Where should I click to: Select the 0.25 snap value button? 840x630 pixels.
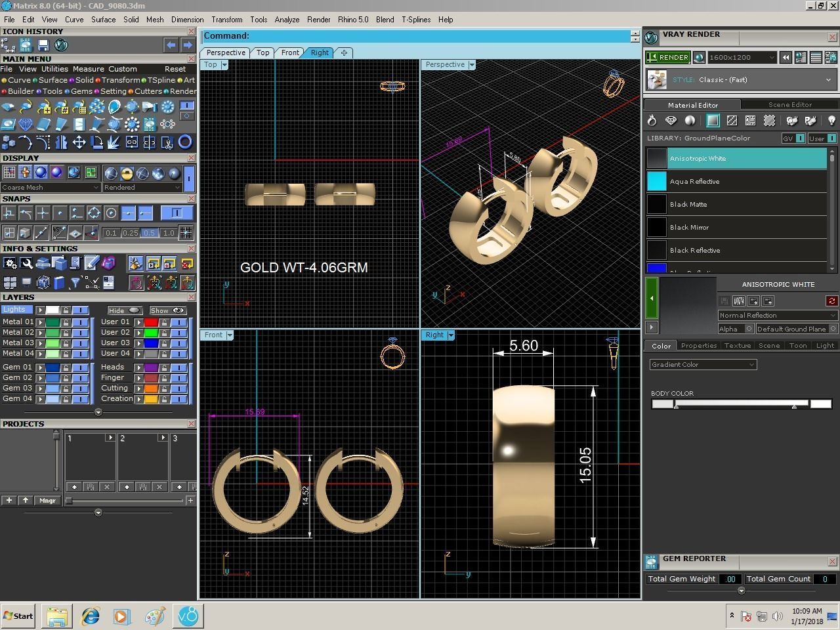131,233
